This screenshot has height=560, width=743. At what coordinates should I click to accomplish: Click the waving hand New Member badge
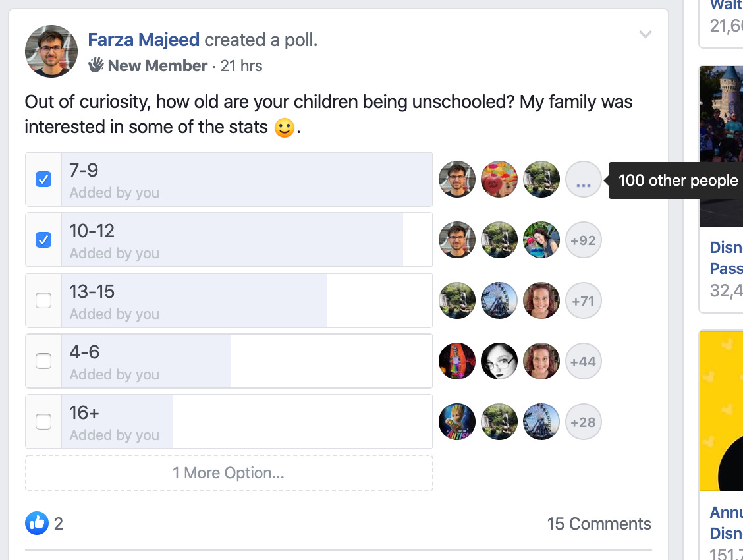[96, 65]
